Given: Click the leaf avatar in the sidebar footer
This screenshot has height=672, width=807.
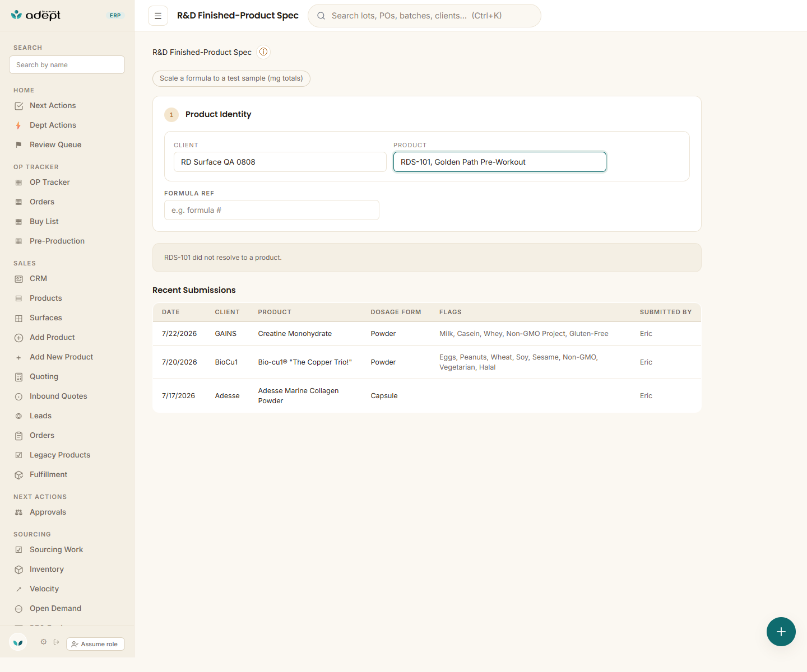Looking at the screenshot, I should pos(18,642).
